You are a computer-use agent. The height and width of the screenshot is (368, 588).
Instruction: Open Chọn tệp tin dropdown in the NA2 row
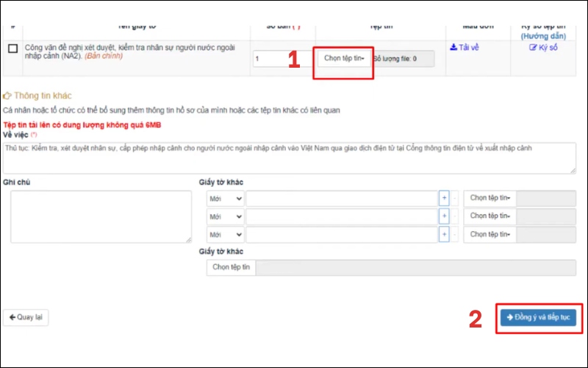(344, 58)
